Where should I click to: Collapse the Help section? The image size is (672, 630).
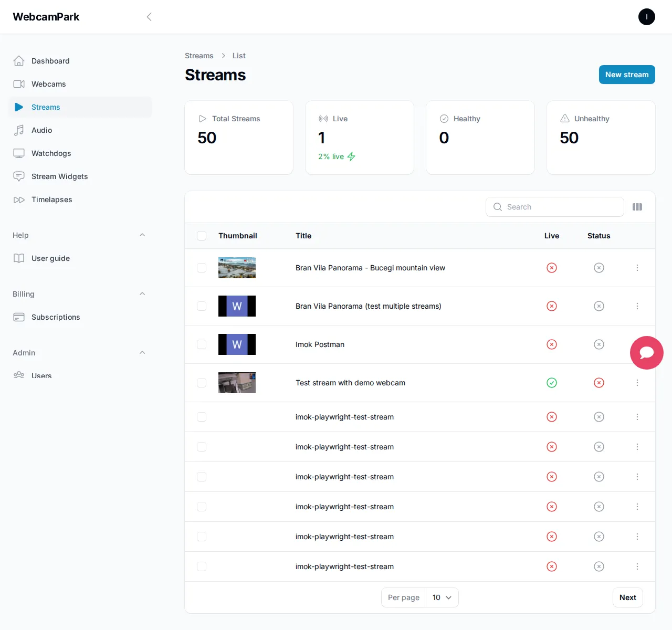pyautogui.click(x=142, y=235)
